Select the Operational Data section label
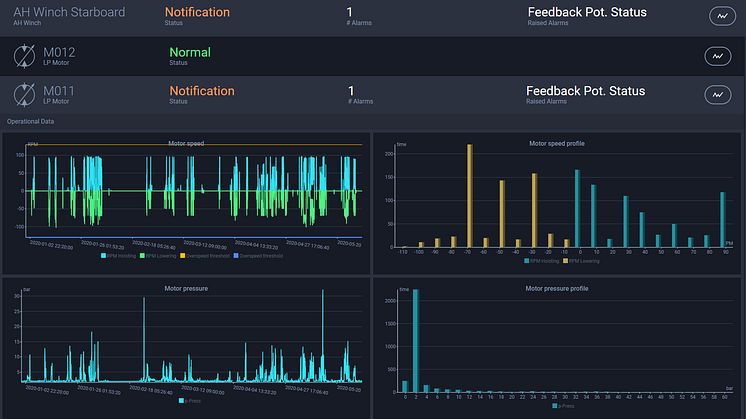 (x=30, y=121)
